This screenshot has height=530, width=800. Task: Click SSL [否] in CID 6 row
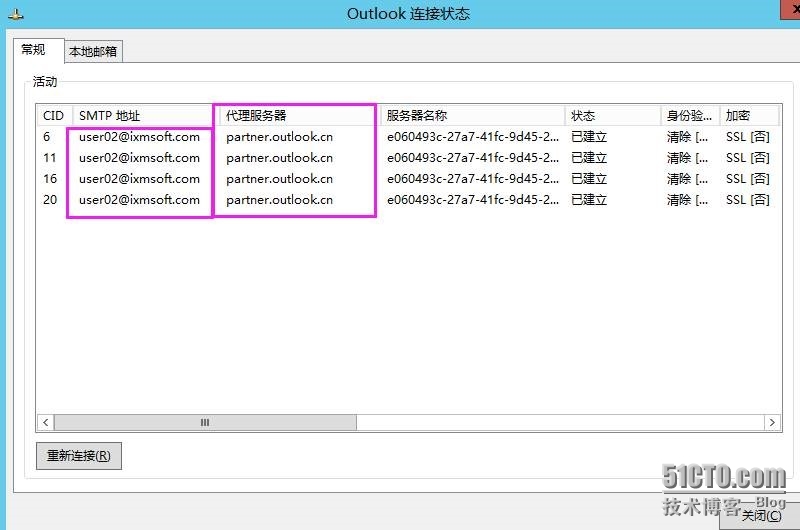748,137
